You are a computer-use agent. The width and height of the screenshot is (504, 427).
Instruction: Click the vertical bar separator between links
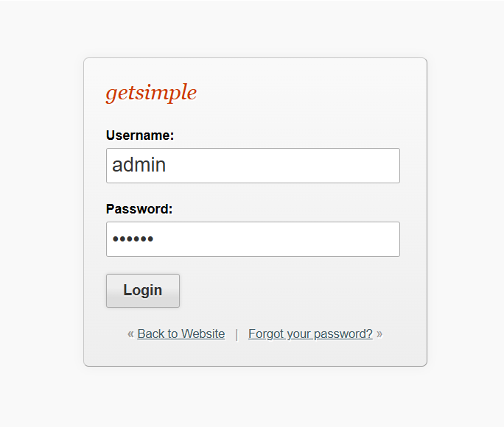[x=237, y=334]
